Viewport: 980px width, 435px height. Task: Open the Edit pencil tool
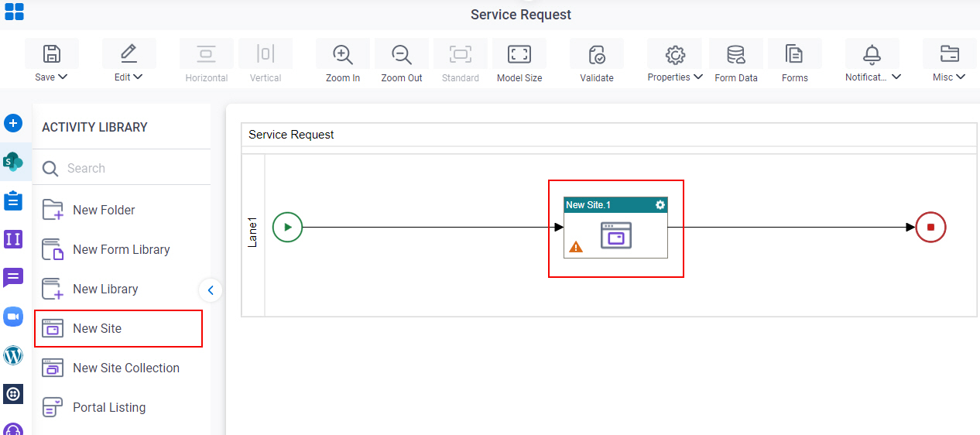point(128,54)
